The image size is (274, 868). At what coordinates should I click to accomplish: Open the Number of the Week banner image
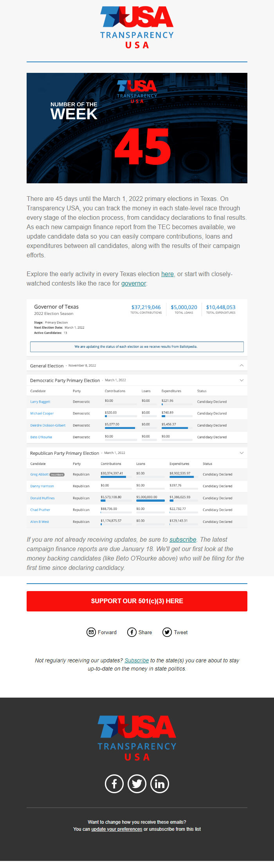(137, 128)
